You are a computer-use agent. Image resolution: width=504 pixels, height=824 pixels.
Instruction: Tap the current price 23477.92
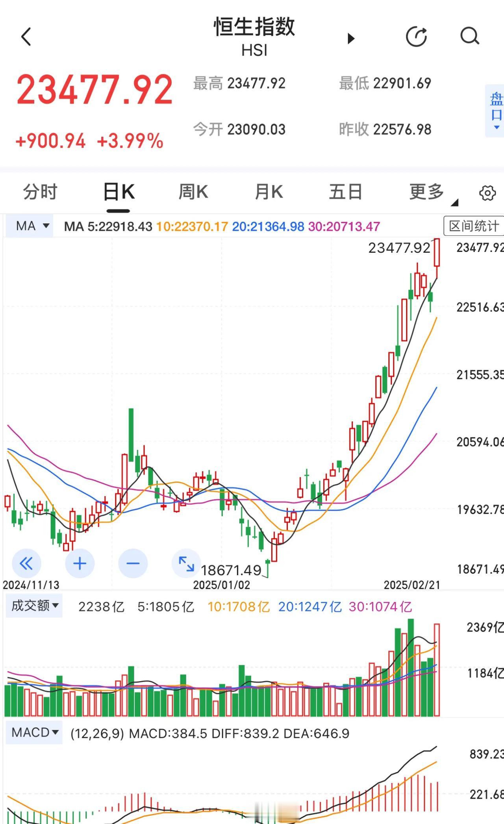(94, 90)
